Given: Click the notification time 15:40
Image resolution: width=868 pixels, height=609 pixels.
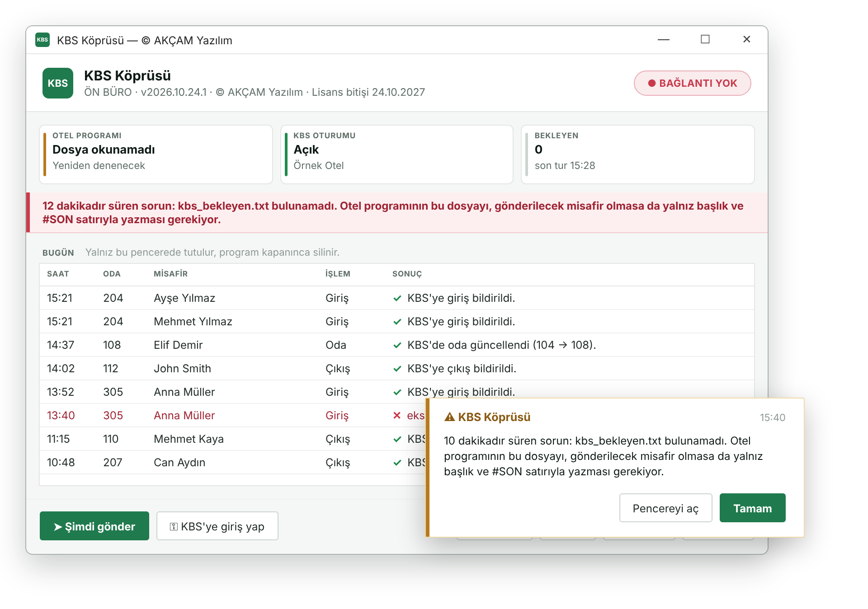Looking at the screenshot, I should tap(772, 417).
